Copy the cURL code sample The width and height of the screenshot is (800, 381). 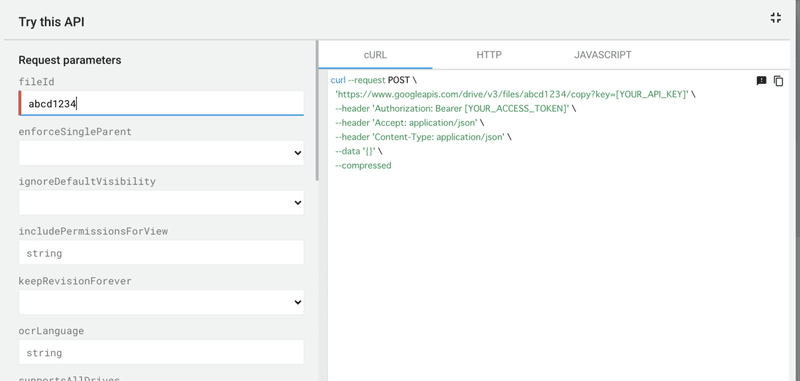[x=779, y=81]
